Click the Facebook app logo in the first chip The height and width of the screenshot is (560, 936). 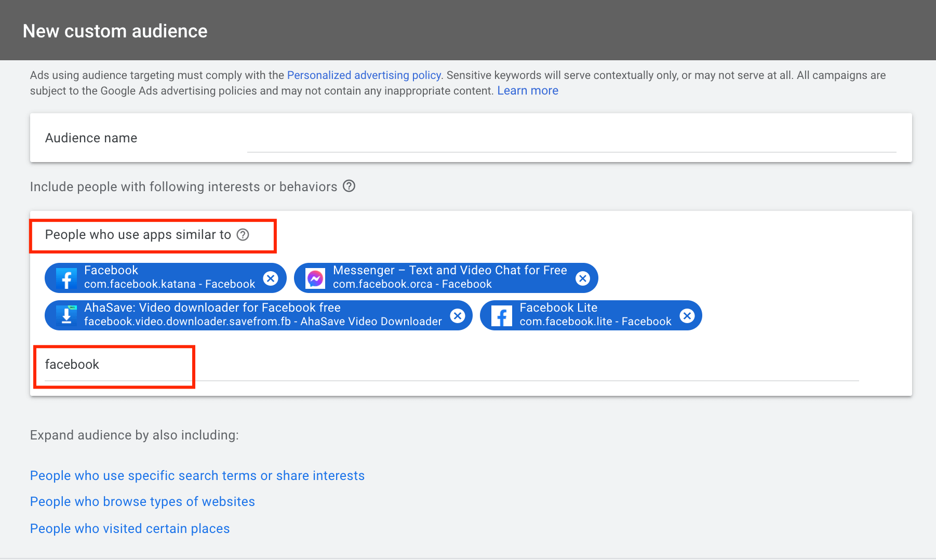[66, 278]
